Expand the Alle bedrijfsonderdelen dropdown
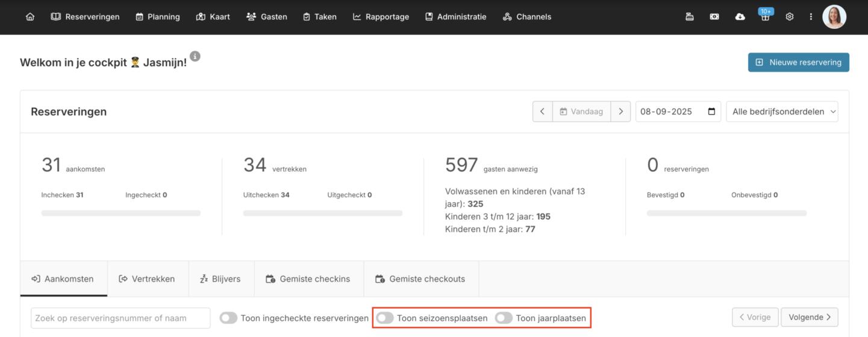The image size is (868, 337). click(x=782, y=112)
